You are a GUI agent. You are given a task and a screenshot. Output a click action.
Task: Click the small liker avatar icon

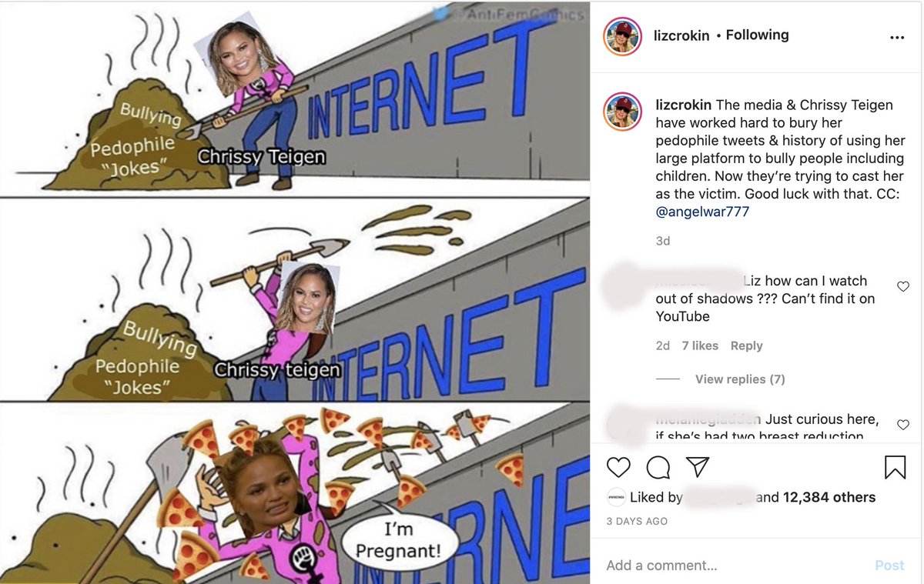pyautogui.click(x=616, y=497)
